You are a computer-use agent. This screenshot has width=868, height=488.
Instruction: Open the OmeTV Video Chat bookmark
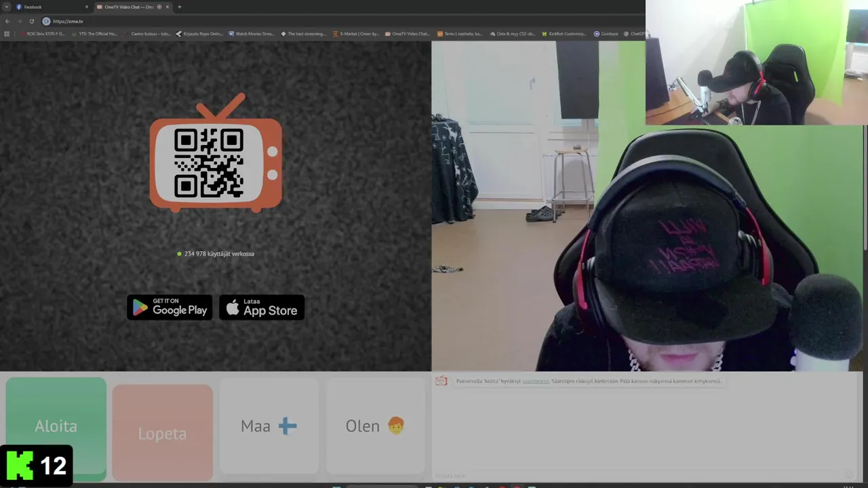tap(408, 34)
